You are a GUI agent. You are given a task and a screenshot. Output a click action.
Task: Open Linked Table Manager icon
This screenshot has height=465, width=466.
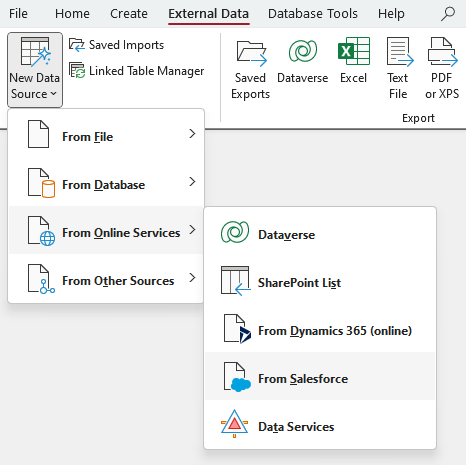(77, 70)
